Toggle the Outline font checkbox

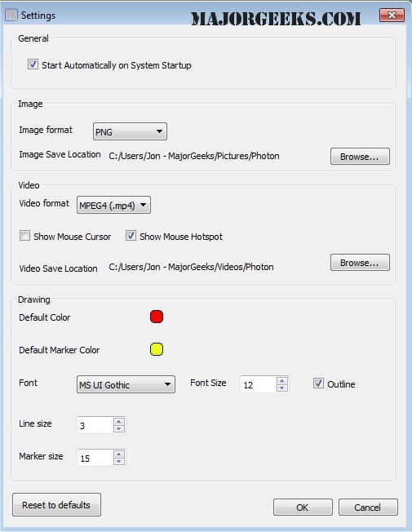318,383
